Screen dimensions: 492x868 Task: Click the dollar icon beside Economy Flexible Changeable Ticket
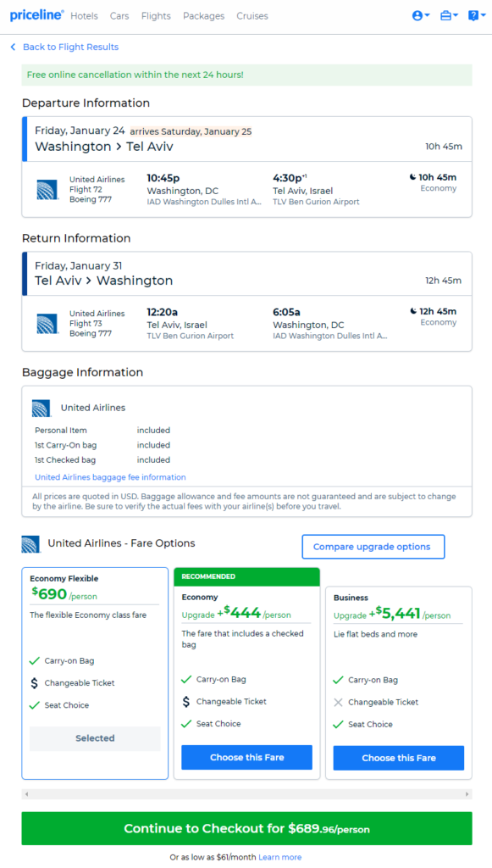[x=34, y=683]
